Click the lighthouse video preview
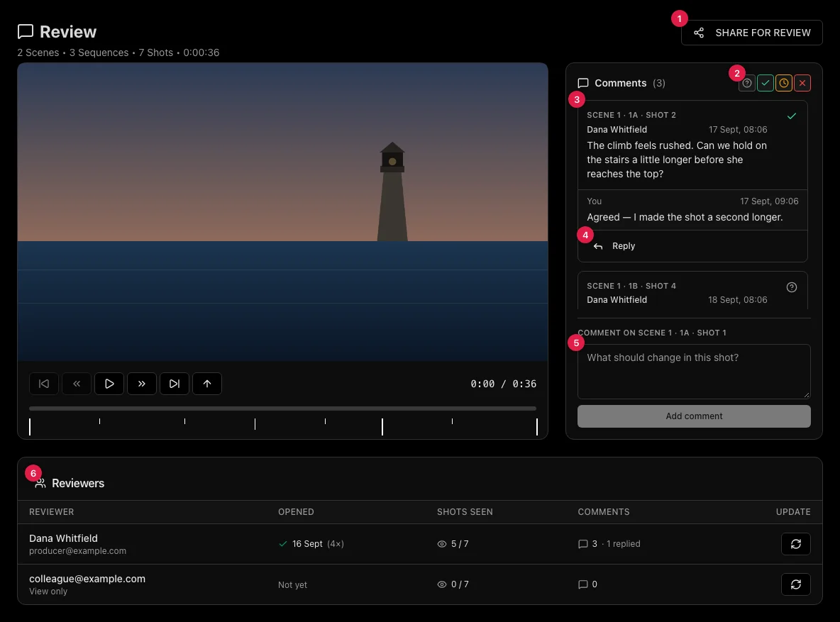840x622 pixels. point(282,211)
